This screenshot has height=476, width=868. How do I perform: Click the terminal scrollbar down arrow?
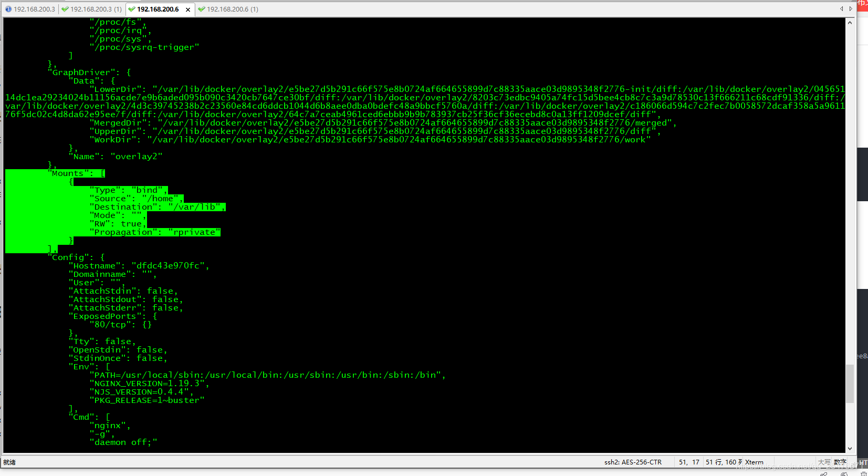click(x=850, y=449)
